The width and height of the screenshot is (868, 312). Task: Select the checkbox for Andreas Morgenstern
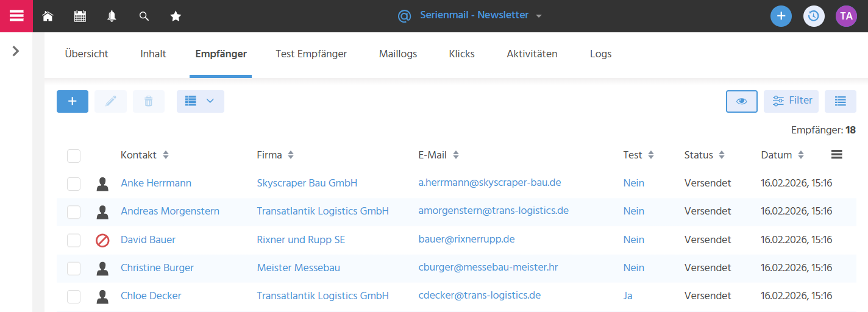[x=74, y=212]
